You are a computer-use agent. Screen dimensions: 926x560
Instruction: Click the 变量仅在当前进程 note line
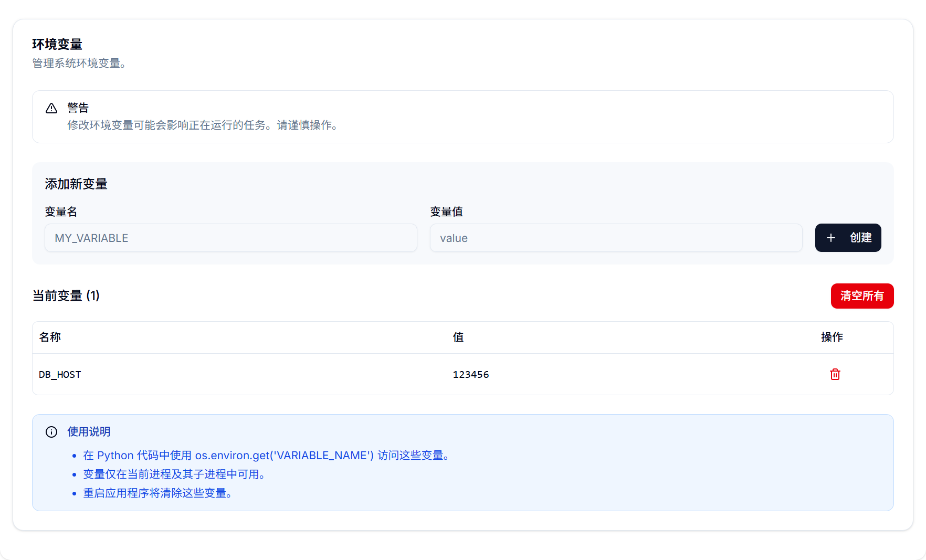coord(174,474)
